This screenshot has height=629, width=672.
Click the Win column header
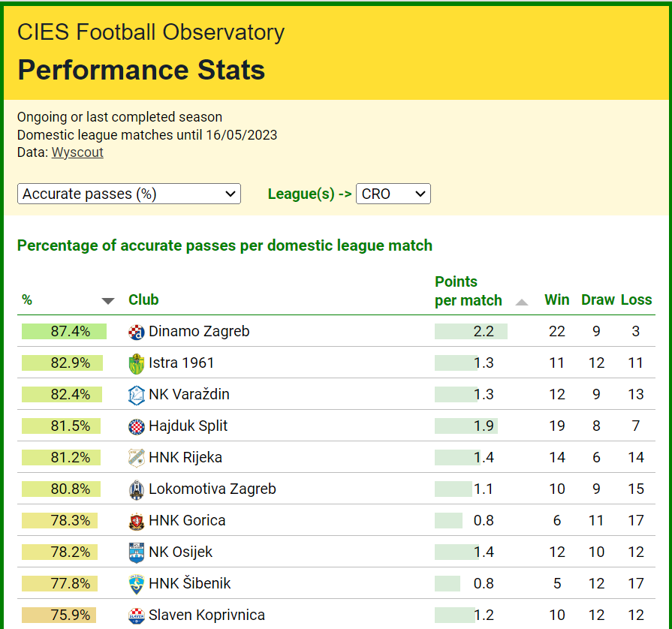pos(556,299)
